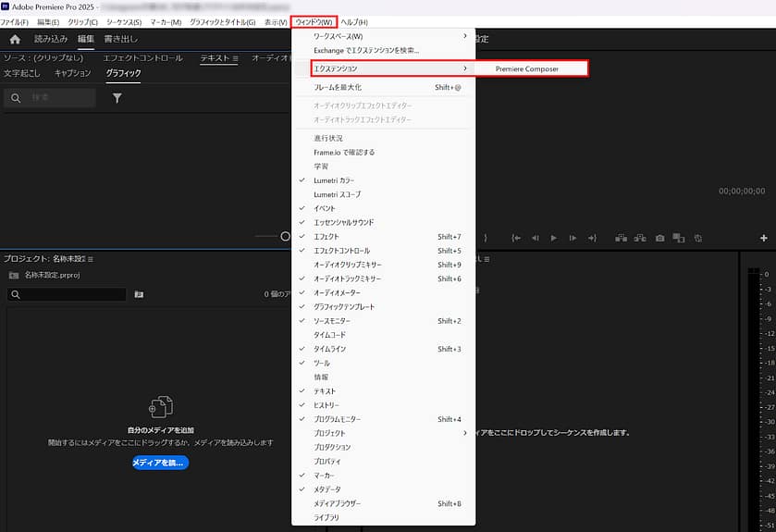Image resolution: width=776 pixels, height=532 pixels.
Task: Switch to the 書き出し workspace button
Action: (x=120, y=39)
